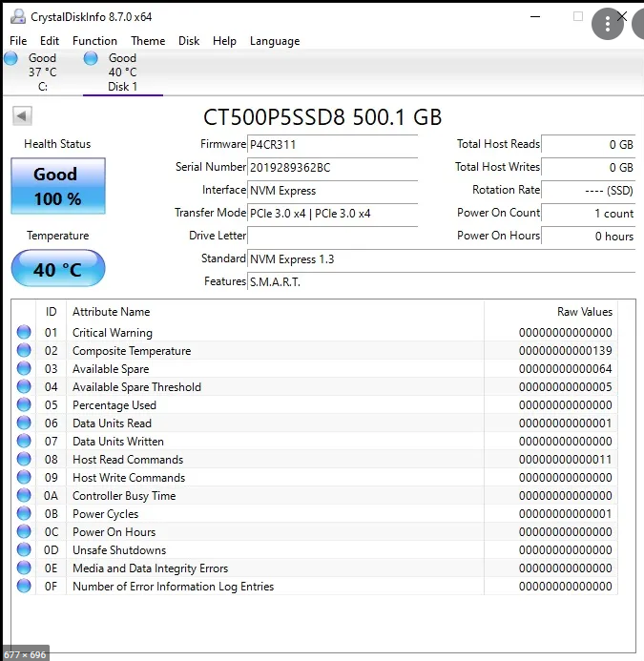
Task: Select the Composite Temperature attribute name
Action: point(132,351)
